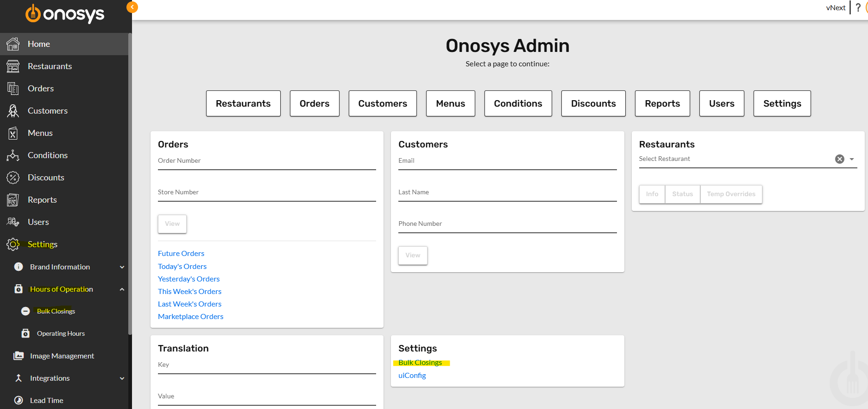The image size is (868, 409).
Task: Click the Users group icon in sidebar
Action: [13, 222]
